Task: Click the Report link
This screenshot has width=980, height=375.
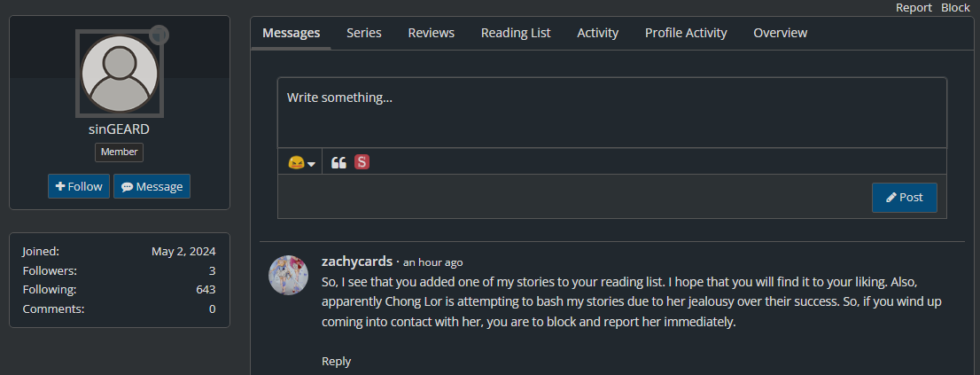Action: pos(914,7)
